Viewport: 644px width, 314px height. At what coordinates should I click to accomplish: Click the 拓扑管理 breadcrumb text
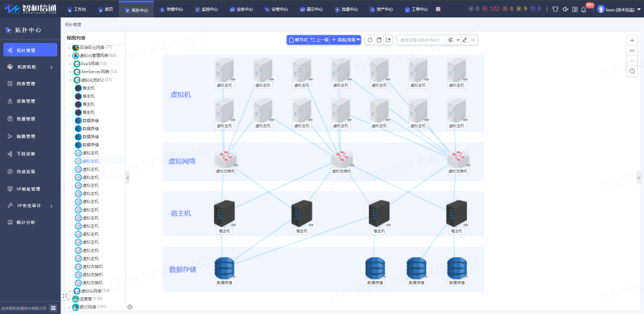[x=73, y=25]
